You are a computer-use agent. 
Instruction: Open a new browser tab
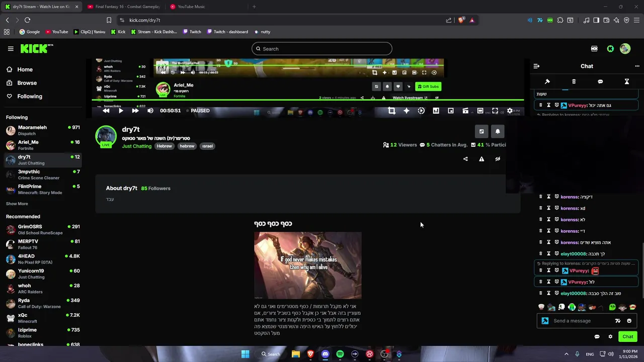tap(254, 7)
